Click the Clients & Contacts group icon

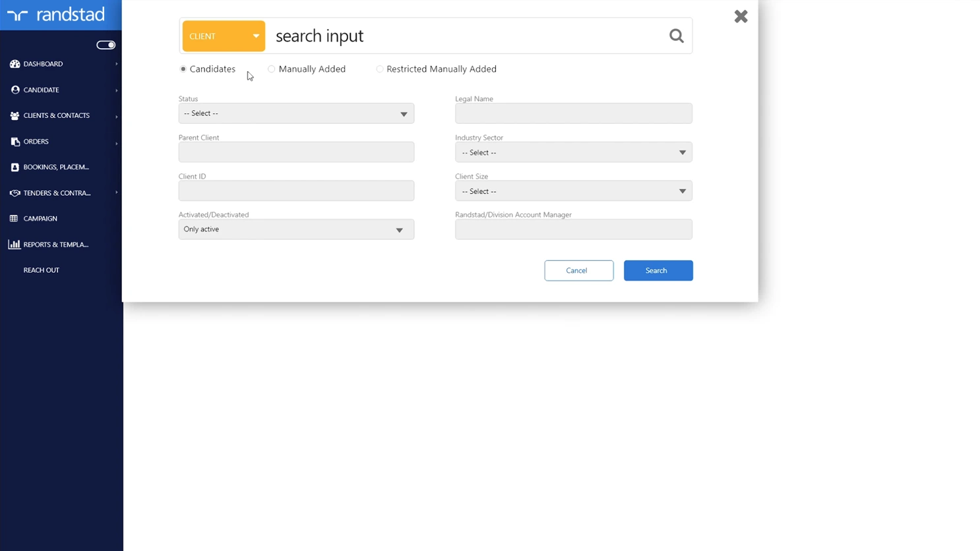[15, 115]
